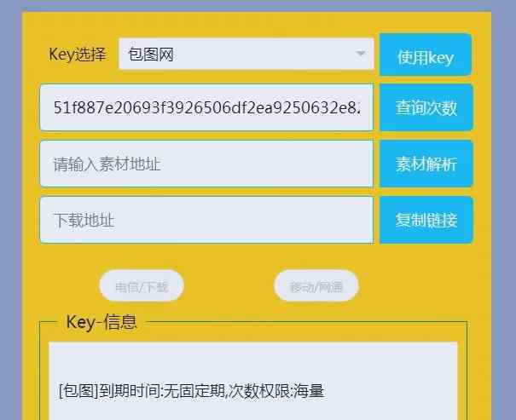Click the 使用key button
Screen dimensions: 516x420
426,55
